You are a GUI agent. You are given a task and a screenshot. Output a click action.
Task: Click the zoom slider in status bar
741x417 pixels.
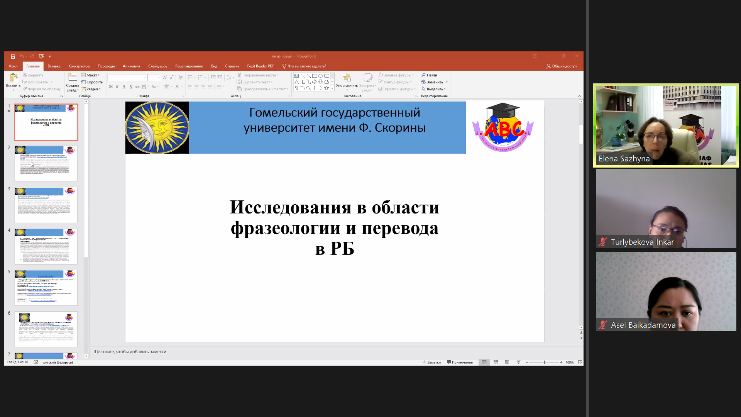544,362
